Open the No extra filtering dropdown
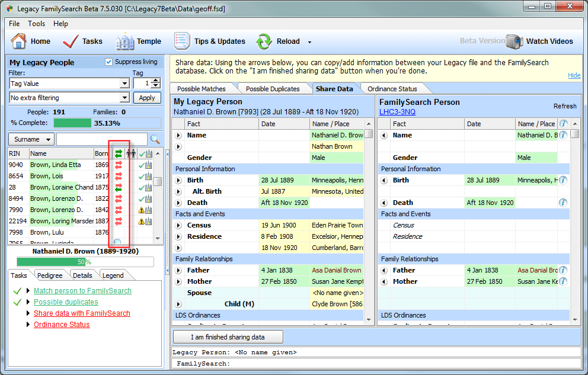This screenshot has width=588, height=375. coord(124,98)
